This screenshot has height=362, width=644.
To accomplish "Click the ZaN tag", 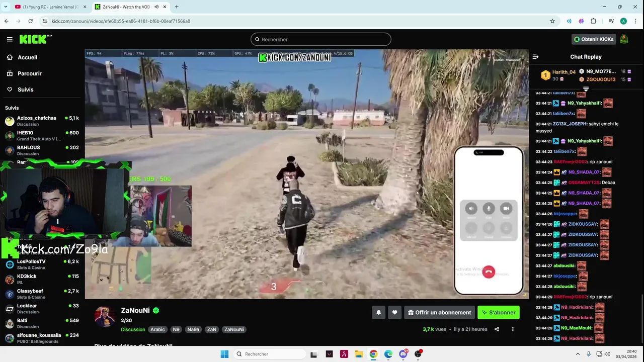I will click(211, 329).
